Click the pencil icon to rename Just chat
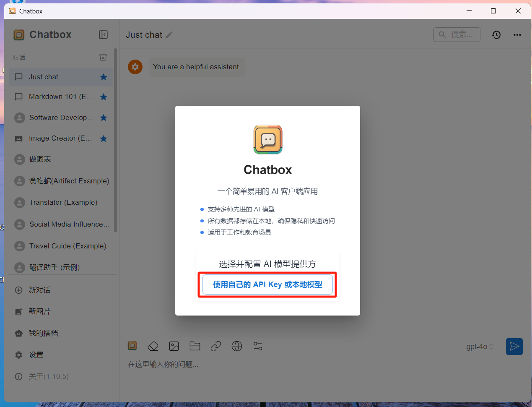The image size is (532, 407). pos(169,35)
